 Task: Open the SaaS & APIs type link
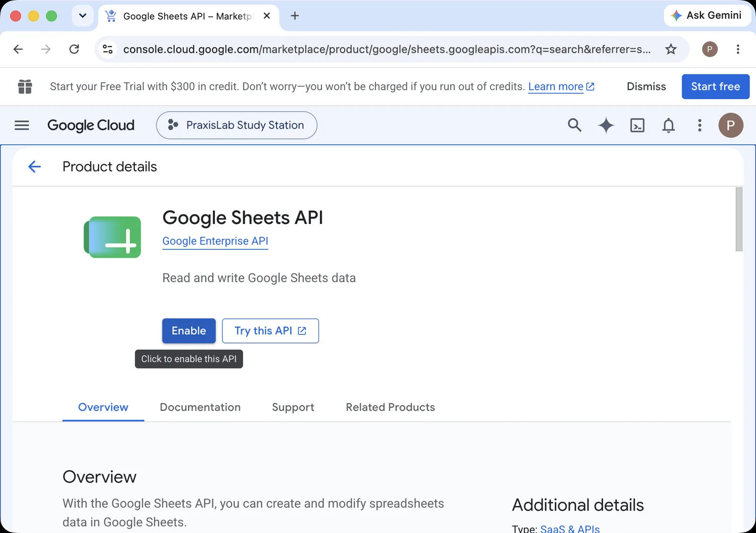click(x=570, y=529)
